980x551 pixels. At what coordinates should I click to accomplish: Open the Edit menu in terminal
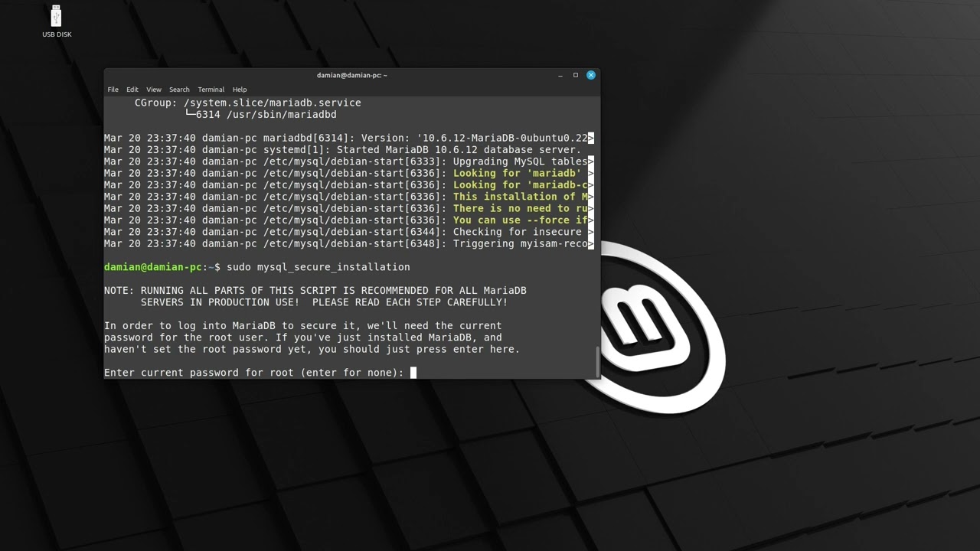click(x=132, y=90)
